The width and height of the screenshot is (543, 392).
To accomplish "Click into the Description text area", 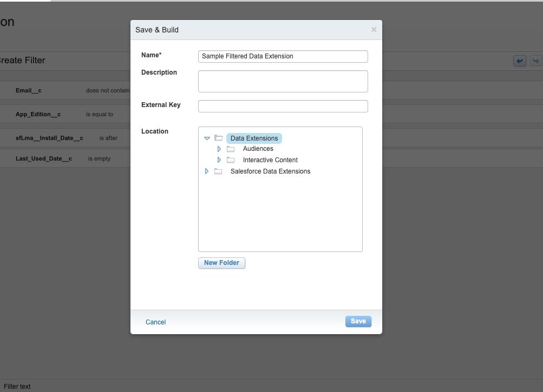I will 283,81.
